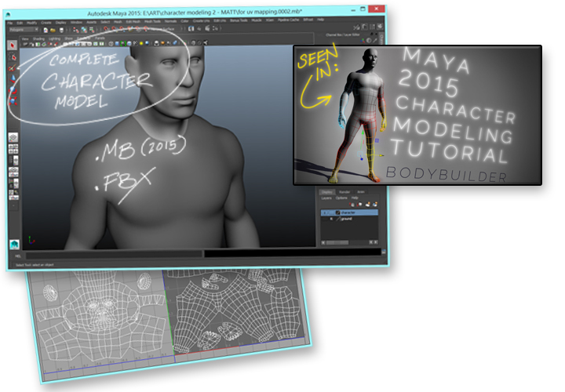Open the Layer Editor Layers menu
The height and width of the screenshot is (392, 565).
[326, 198]
